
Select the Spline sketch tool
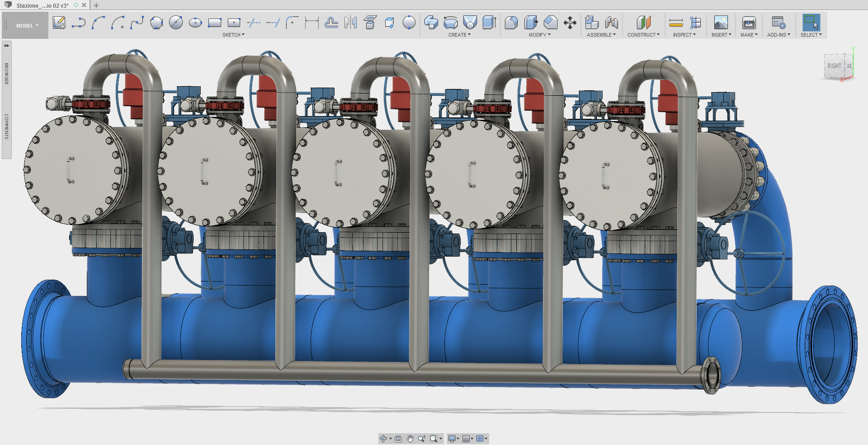pyautogui.click(x=137, y=23)
